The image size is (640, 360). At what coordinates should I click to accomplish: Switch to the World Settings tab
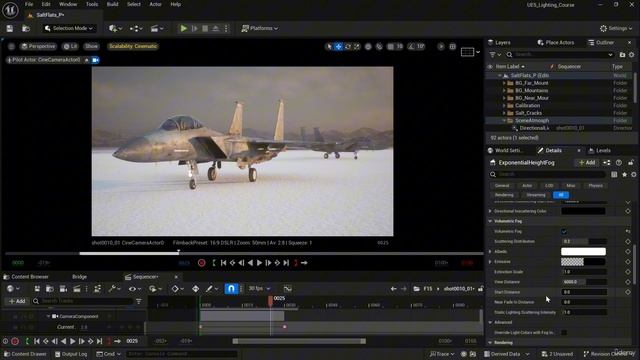(x=505, y=151)
